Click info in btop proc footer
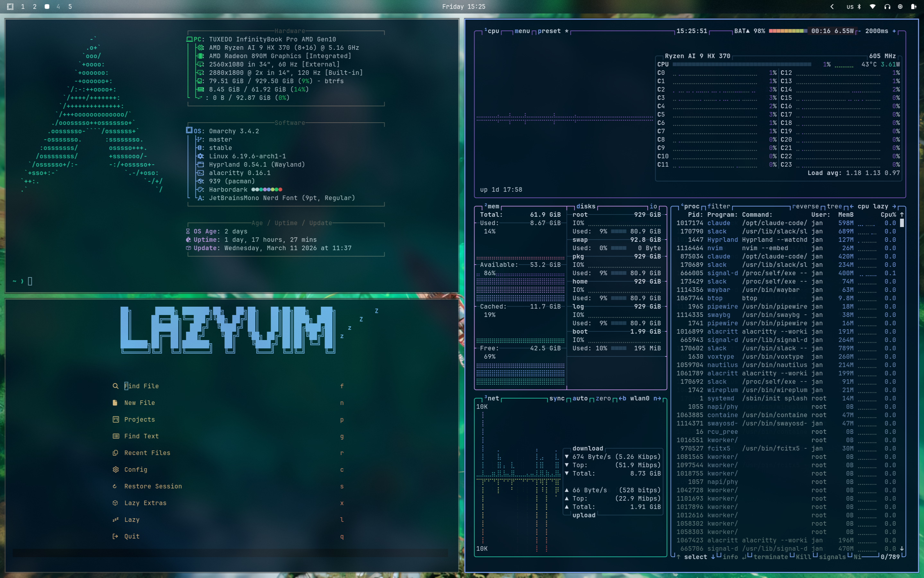Screen dimensions: 924x578 click(730, 557)
